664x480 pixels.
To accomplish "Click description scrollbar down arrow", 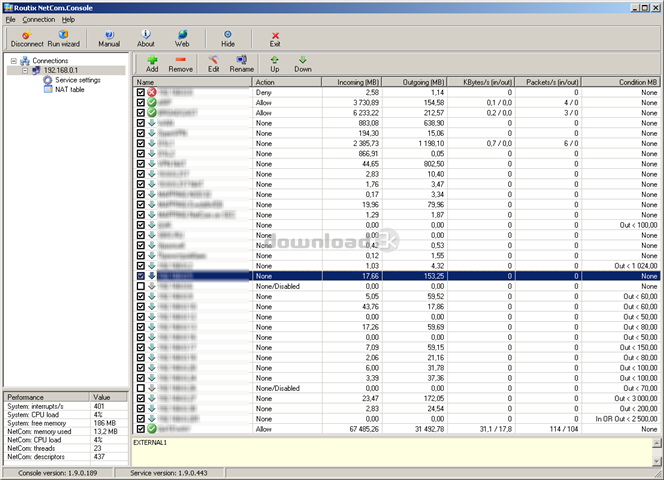I will coord(656,461).
